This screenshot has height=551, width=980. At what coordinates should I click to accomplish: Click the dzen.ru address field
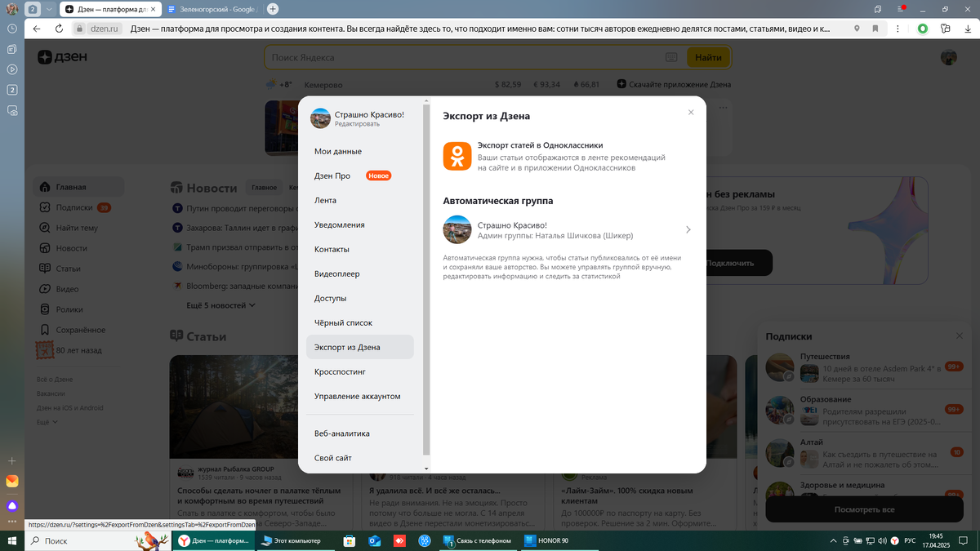click(105, 29)
